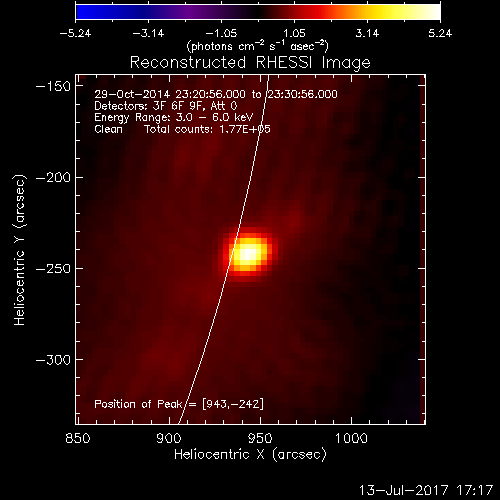Click the 1000 tick label on X axis
The width and height of the screenshot is (500, 500).
click(x=351, y=438)
